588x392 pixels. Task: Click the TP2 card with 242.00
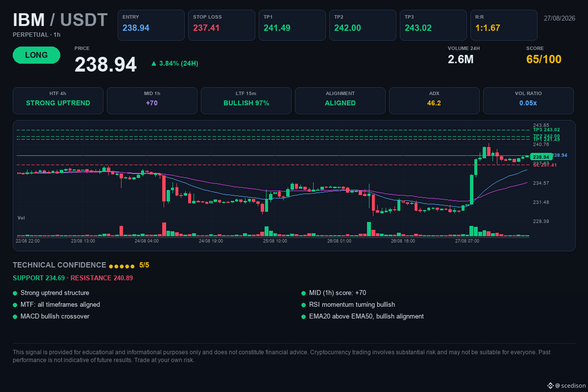click(363, 25)
